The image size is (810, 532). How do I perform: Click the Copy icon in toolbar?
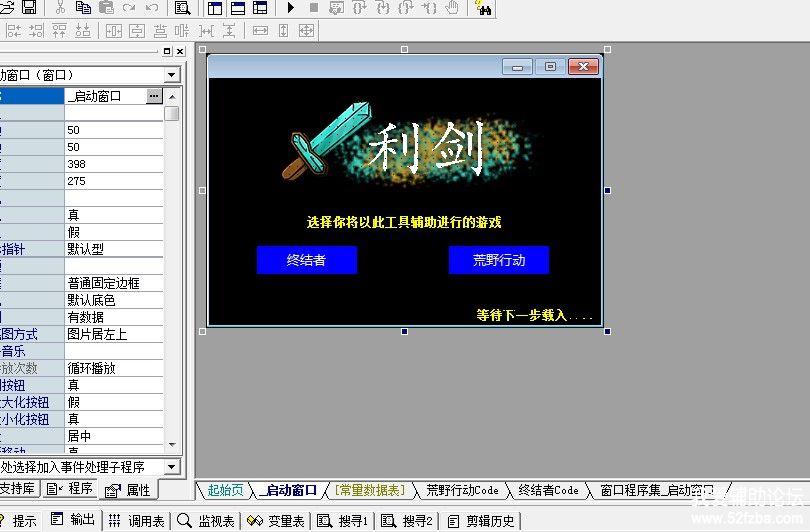(83, 7)
